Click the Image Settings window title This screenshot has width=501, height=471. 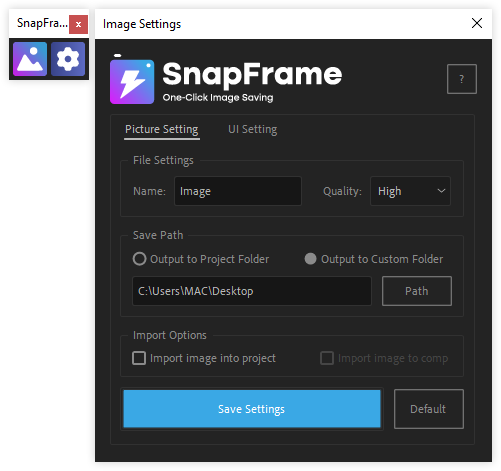(x=142, y=24)
